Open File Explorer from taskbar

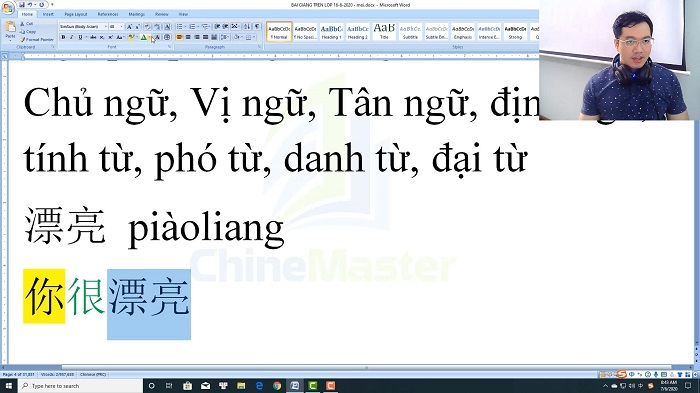[x=241, y=386]
